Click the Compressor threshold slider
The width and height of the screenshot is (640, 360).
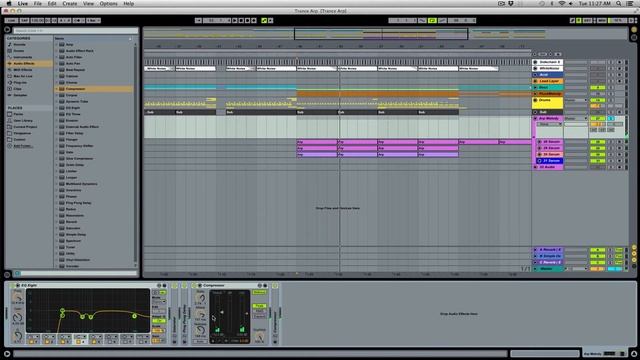point(222,313)
